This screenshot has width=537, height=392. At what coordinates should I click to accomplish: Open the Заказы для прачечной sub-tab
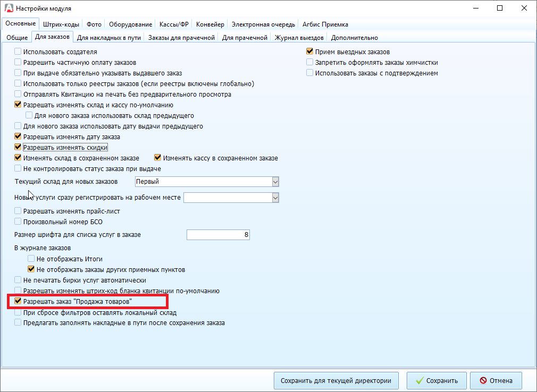pyautogui.click(x=181, y=38)
